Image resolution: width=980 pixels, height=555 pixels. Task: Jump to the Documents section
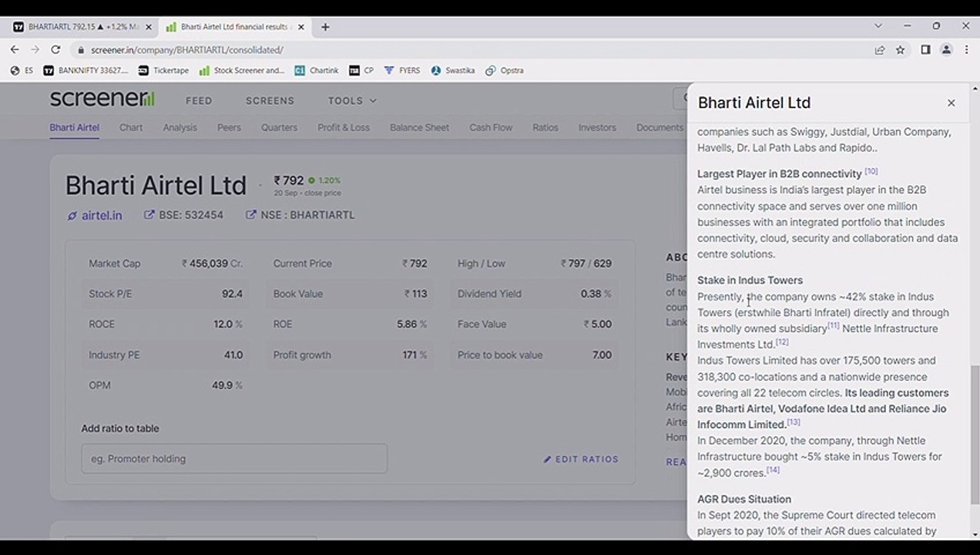659,128
